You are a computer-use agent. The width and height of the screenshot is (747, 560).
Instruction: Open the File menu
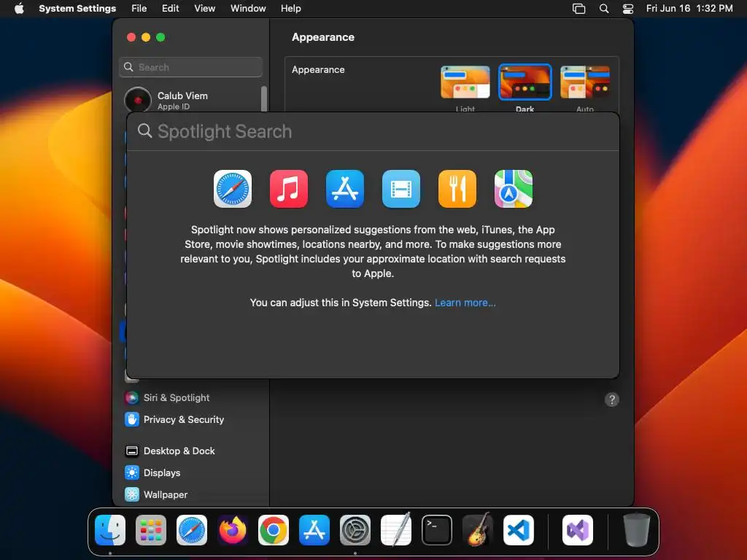139,9
